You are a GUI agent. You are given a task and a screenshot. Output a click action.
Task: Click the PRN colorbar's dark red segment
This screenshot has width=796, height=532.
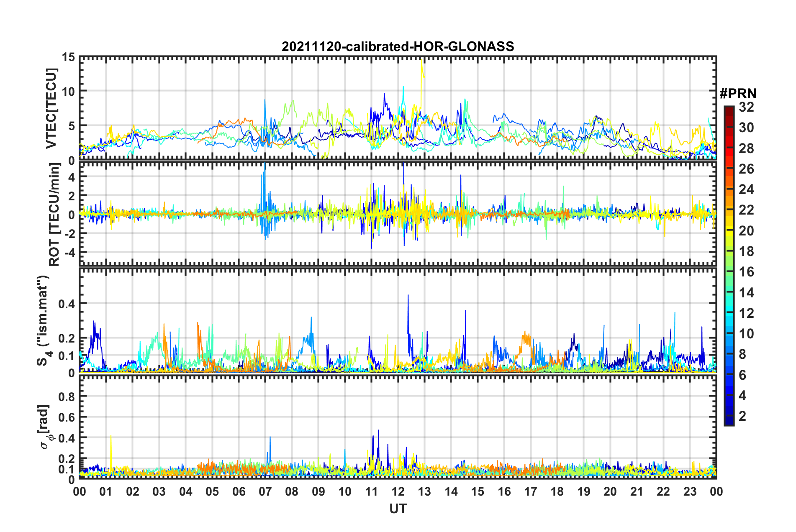(x=729, y=112)
